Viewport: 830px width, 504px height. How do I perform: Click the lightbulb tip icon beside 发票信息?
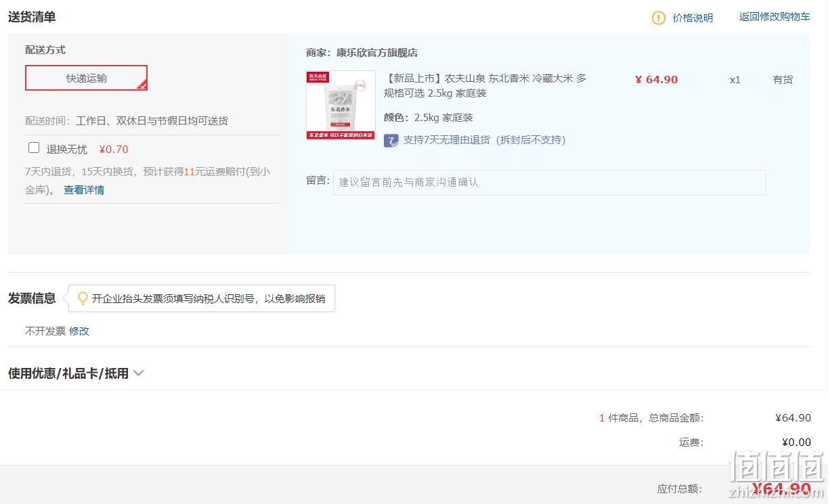[83, 298]
